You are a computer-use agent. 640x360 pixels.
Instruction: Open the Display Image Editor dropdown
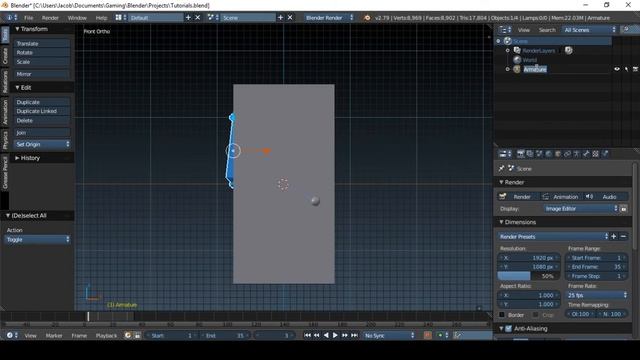coord(581,209)
